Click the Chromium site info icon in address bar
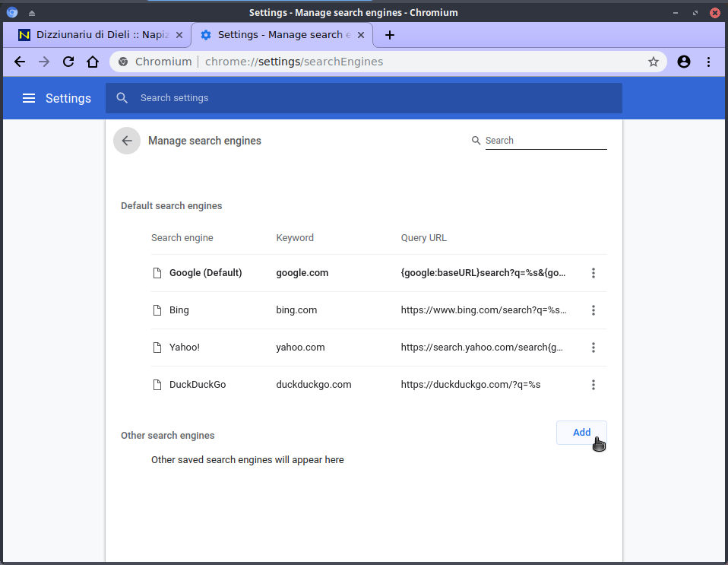The width and height of the screenshot is (728, 565). point(123,62)
